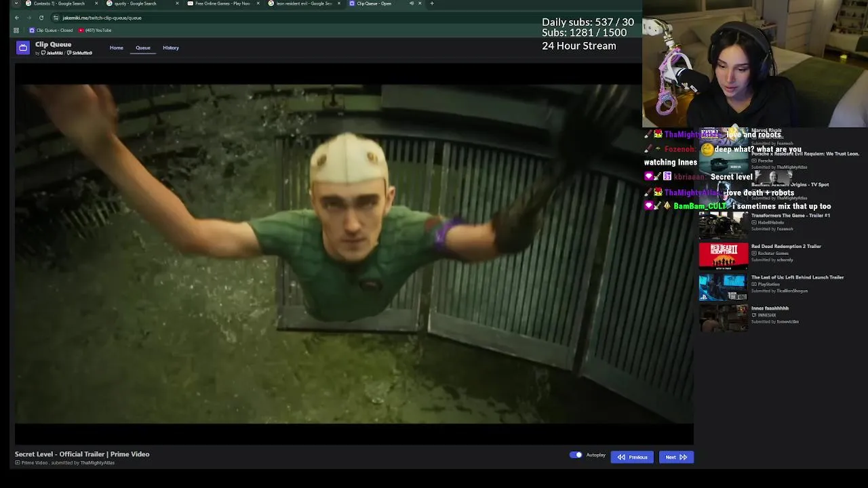Click the INNESHX channel name
The image size is (868, 488).
[x=766, y=315]
